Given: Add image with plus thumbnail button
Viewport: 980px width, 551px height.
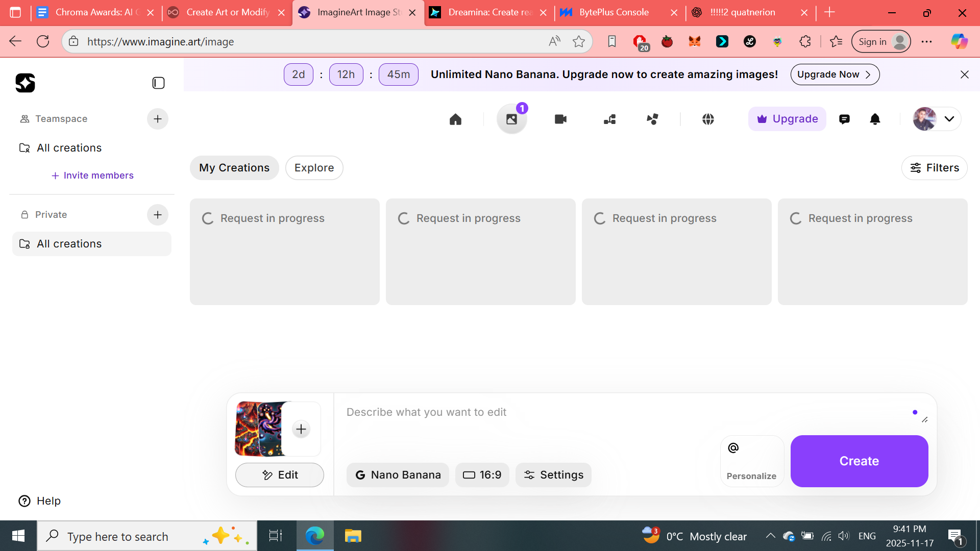Looking at the screenshot, I should pyautogui.click(x=301, y=429).
